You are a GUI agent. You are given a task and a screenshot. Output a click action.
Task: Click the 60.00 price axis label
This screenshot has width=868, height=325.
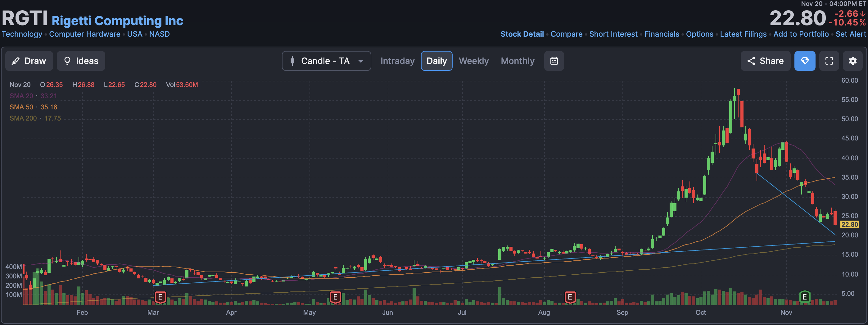pos(849,80)
